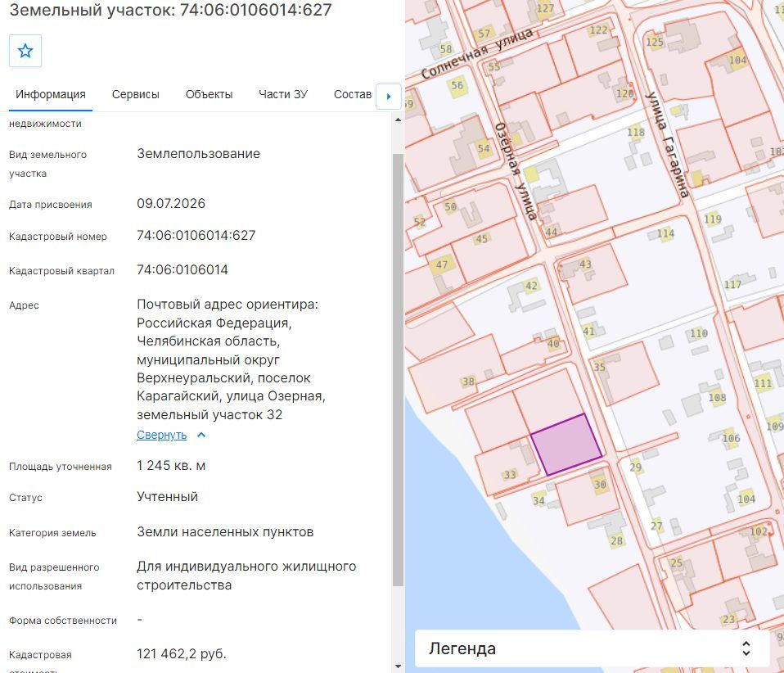
Task: Click house number 35 on the map
Action: (x=600, y=368)
